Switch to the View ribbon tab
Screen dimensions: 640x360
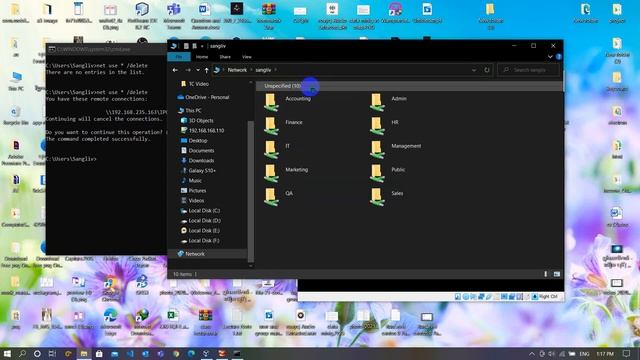[x=247, y=57]
